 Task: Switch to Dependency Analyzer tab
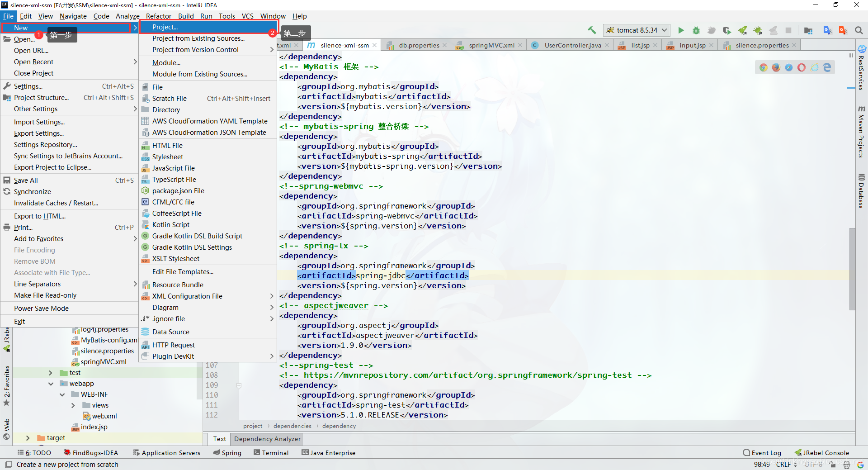267,439
